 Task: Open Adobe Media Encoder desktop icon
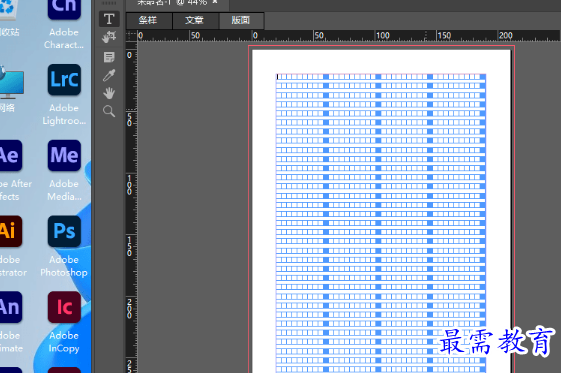coord(64,170)
